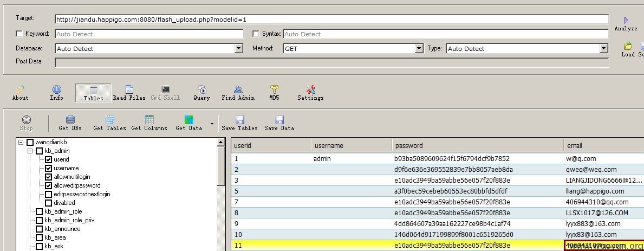The width and height of the screenshot is (644, 251).
Task: Uncheck the alloweditpassword column checkbox
Action: pyautogui.click(x=48, y=185)
